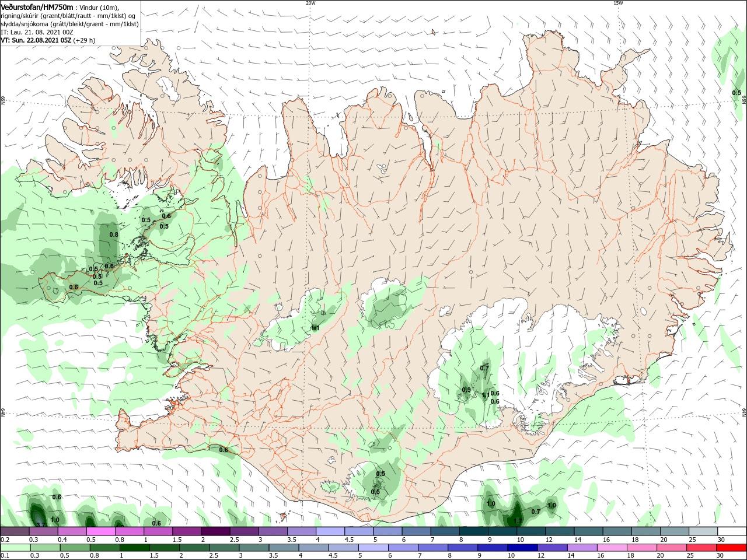Screen dimensions: 747x560
Task: Click the '0.1' label starting the lower legend
Action: (x=5, y=556)
